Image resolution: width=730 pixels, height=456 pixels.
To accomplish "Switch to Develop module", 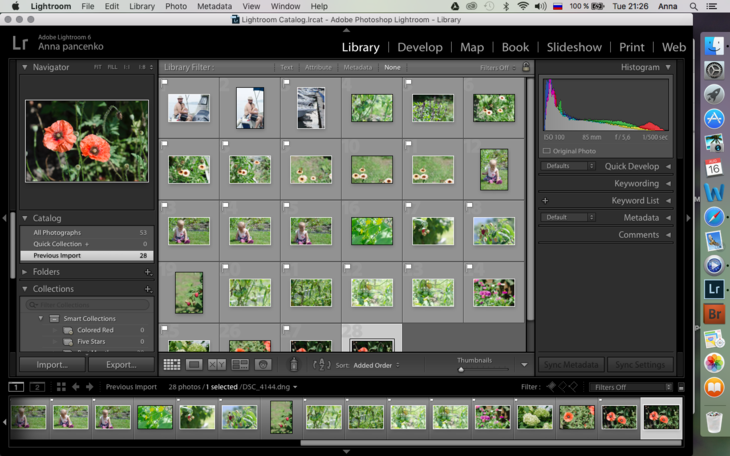I will point(420,47).
